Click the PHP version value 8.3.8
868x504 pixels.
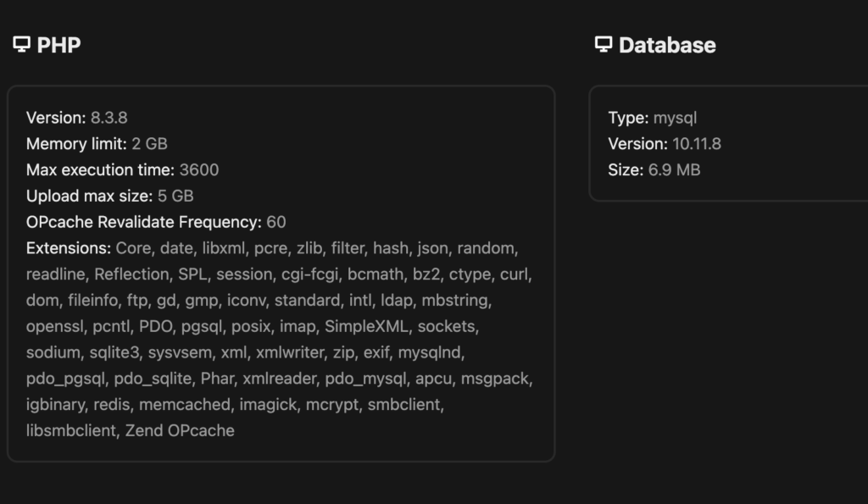[x=109, y=118]
